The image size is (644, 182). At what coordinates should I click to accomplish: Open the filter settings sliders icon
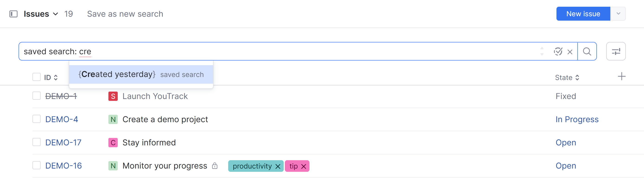(x=615, y=52)
